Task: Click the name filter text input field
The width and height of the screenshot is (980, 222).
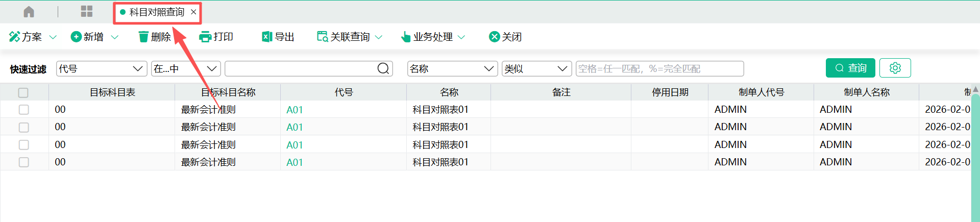Action: (659, 68)
